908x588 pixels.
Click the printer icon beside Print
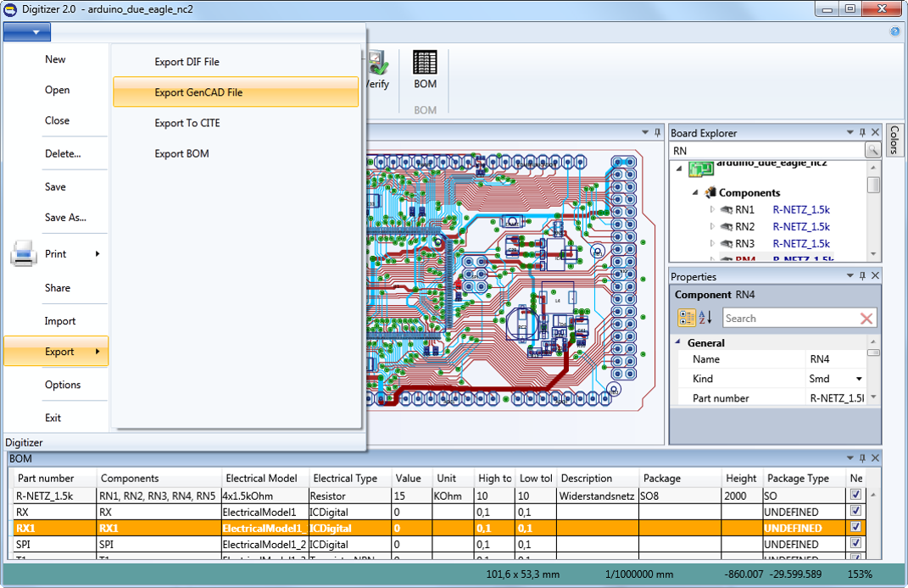pyautogui.click(x=24, y=253)
